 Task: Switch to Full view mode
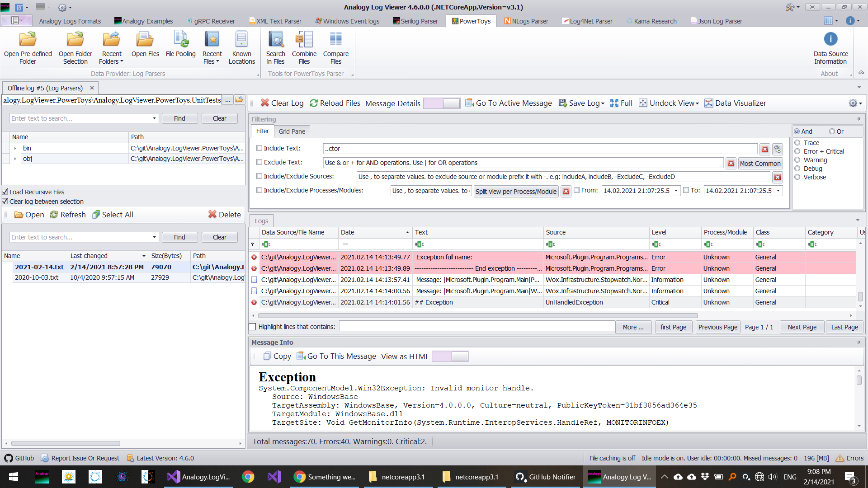pyautogui.click(x=621, y=103)
